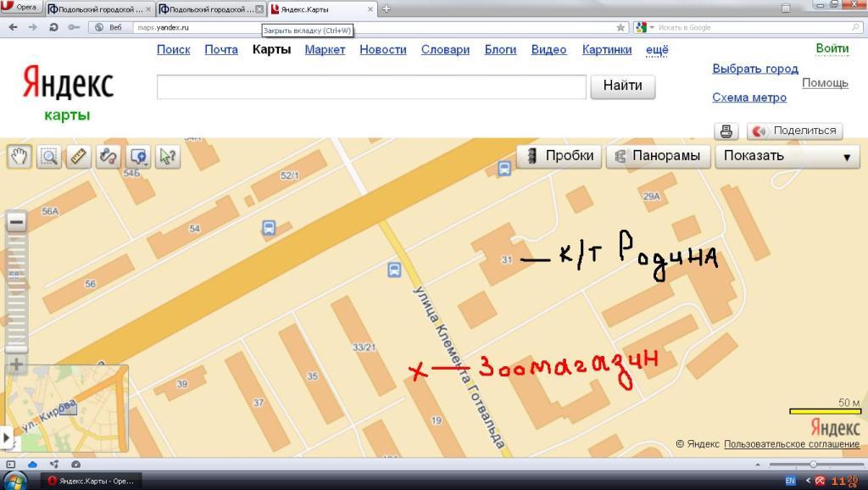Choose the route planning tool
Screen dimensions: 868x490
tap(108, 156)
